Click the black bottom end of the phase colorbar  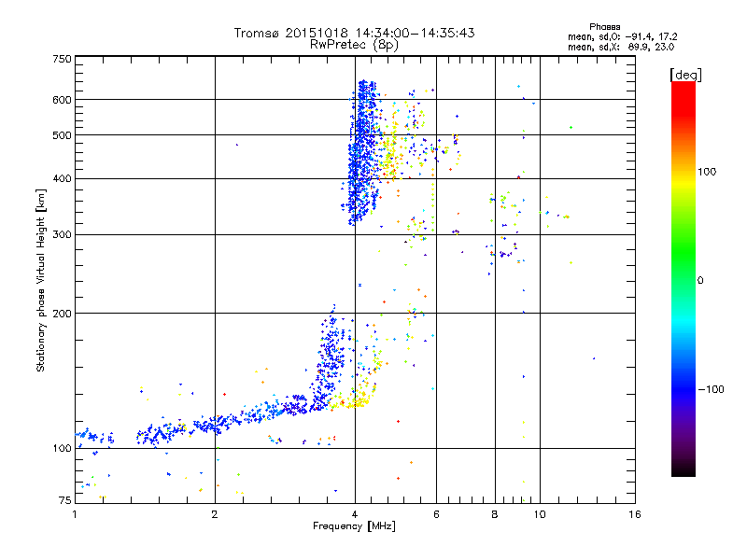tap(684, 472)
